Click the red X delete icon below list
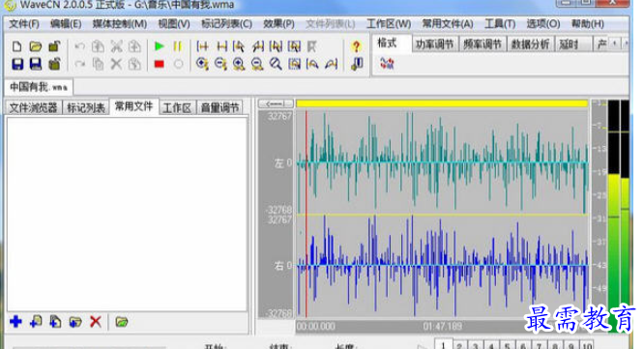This screenshot has width=644, height=349. pos(96,321)
